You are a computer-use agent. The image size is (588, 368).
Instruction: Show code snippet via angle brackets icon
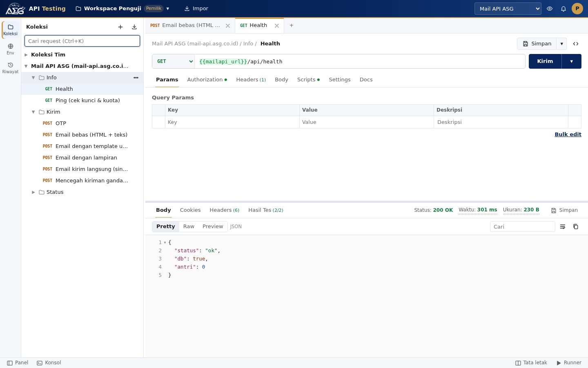click(576, 44)
